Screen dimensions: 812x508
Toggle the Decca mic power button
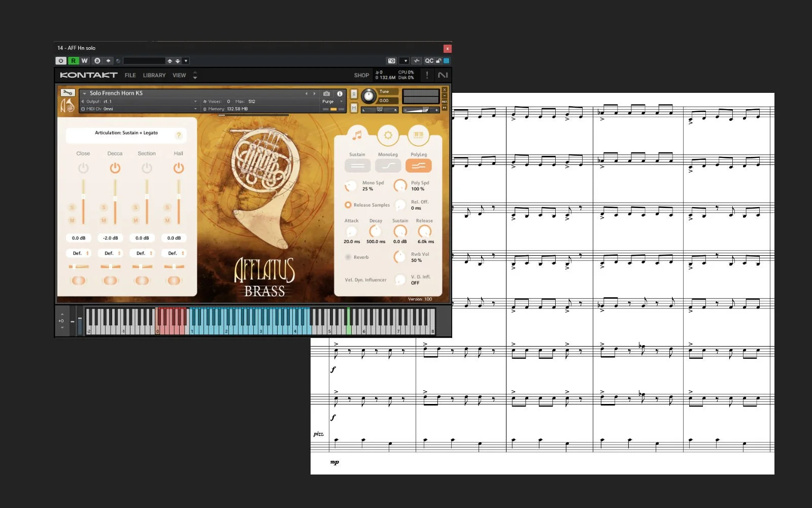tap(115, 168)
